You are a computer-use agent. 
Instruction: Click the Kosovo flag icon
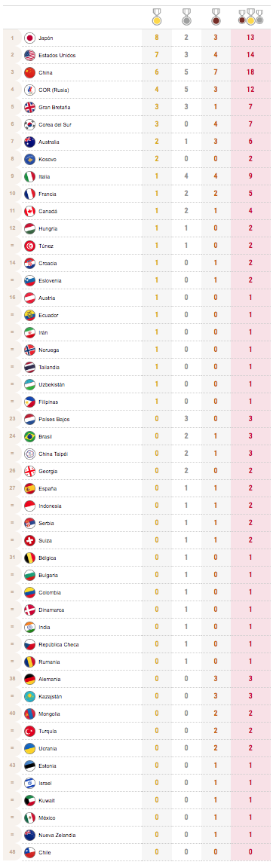[30, 160]
